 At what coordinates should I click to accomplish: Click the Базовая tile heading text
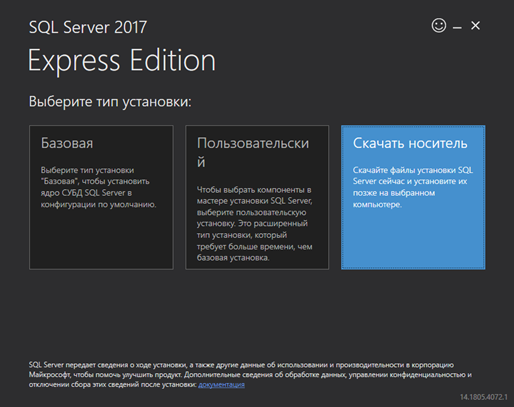67,143
